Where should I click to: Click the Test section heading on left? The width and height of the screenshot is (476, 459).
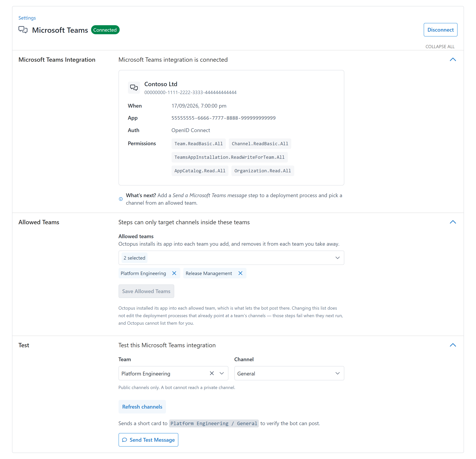tap(24, 345)
